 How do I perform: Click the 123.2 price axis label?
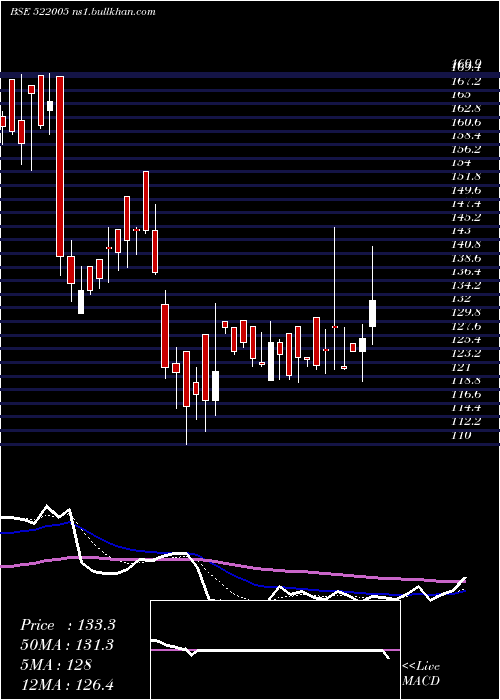[x=467, y=353]
